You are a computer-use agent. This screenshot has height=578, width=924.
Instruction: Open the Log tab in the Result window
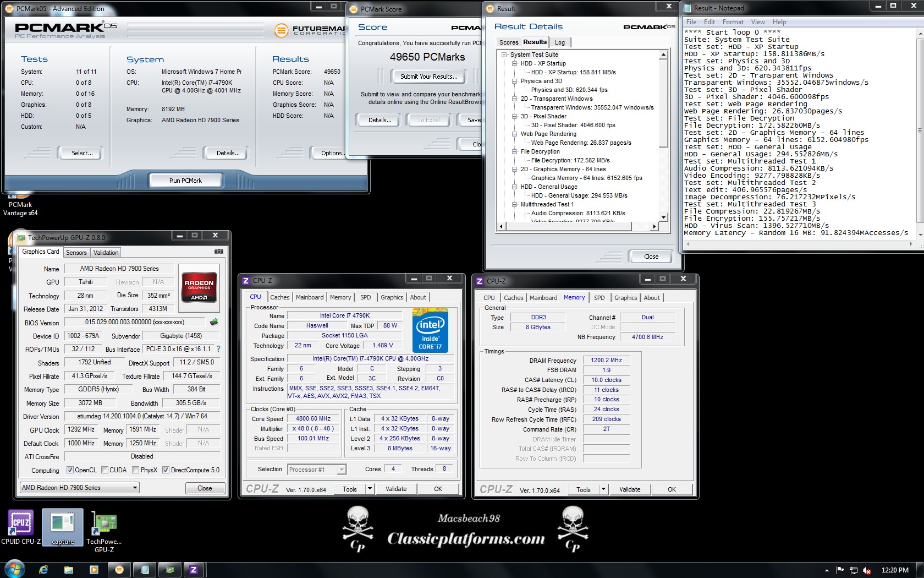tap(560, 42)
